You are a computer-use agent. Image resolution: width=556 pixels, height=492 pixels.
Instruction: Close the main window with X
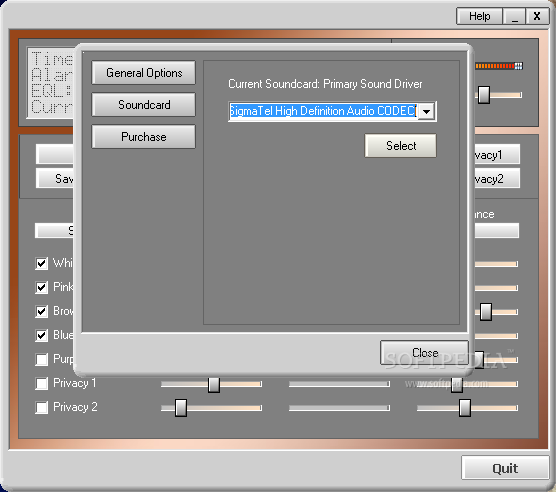pos(537,16)
